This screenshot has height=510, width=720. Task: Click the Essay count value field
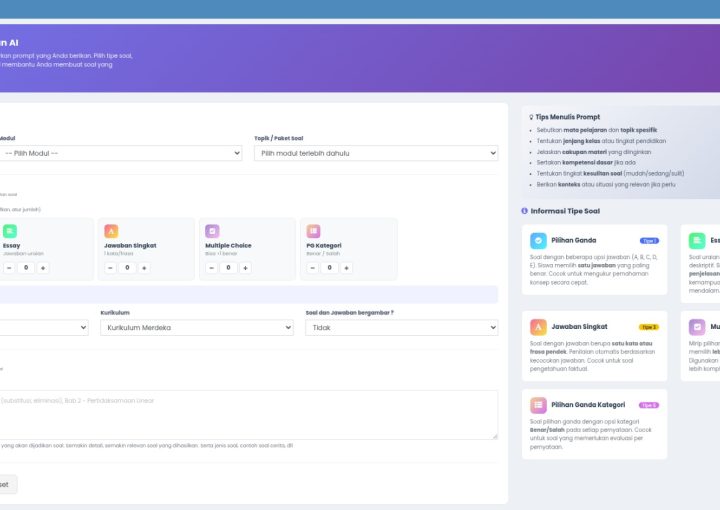(26, 268)
